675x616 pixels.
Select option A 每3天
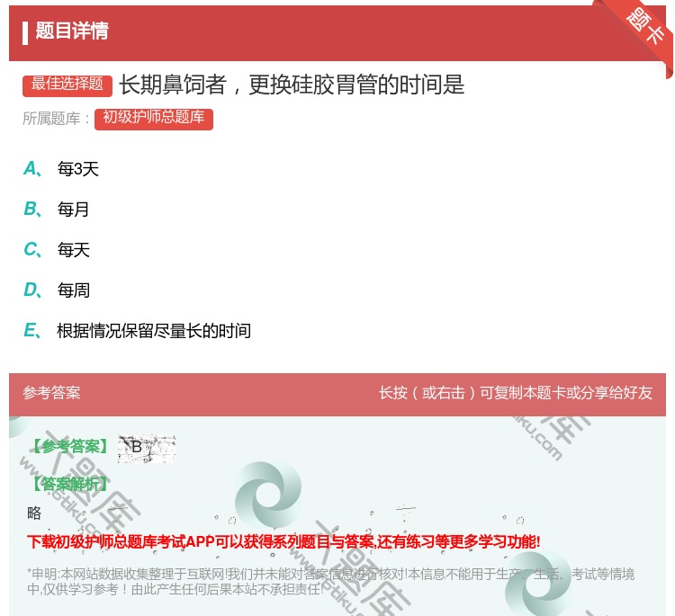click(x=61, y=169)
